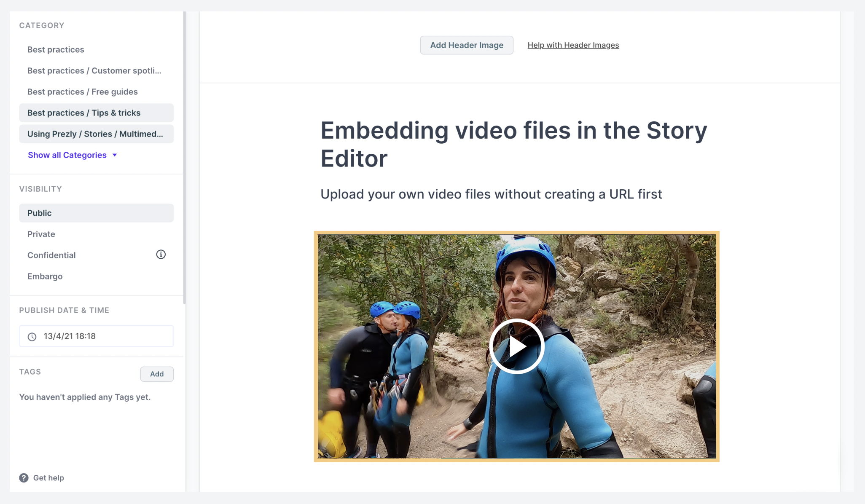The width and height of the screenshot is (865, 504).
Task: Click the subtitle Upload your own video files
Action: click(491, 194)
